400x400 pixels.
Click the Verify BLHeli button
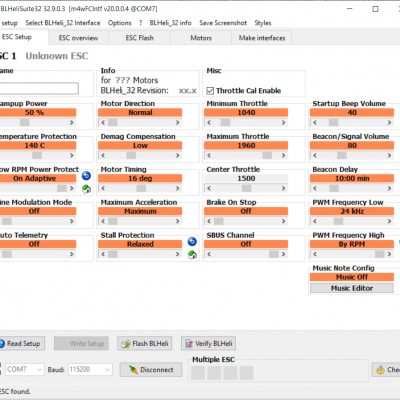click(208, 343)
